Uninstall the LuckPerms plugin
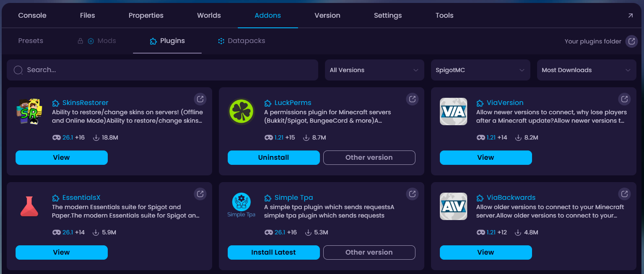 (274, 158)
